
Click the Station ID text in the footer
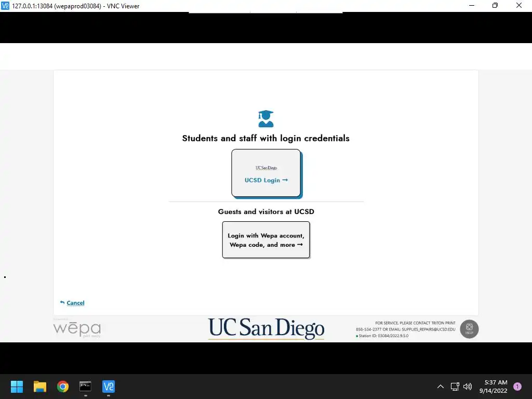point(383,336)
